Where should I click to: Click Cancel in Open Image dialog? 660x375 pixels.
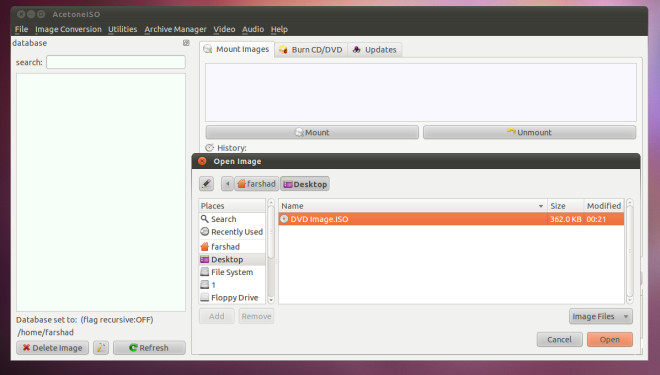[x=559, y=339]
